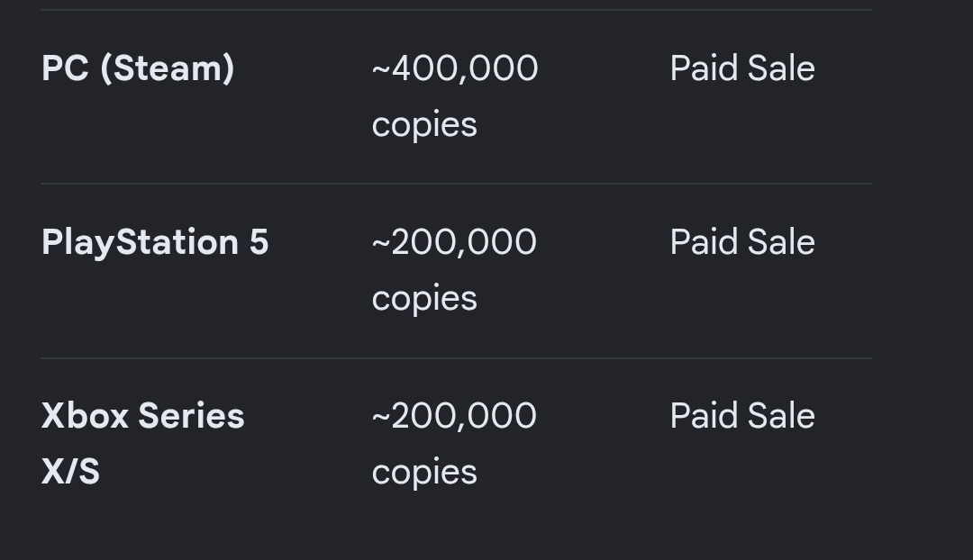Click the word (Steam) in parentheses

coord(168,68)
